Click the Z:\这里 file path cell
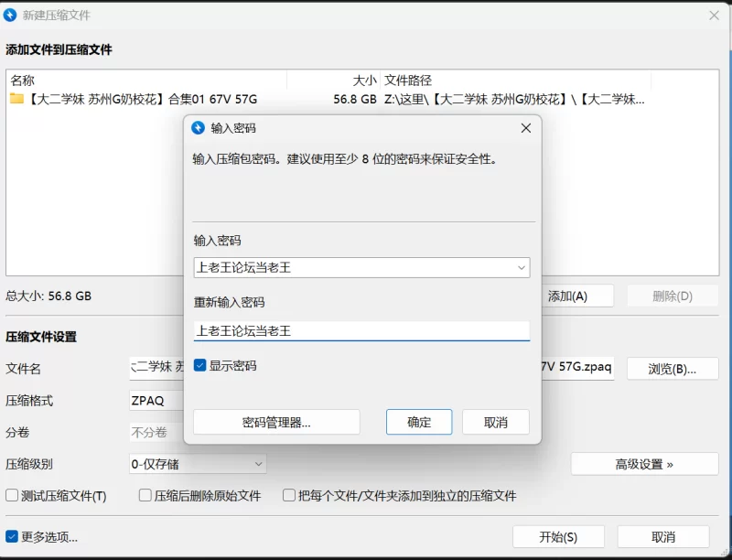This screenshot has width=732, height=560. coord(514,99)
